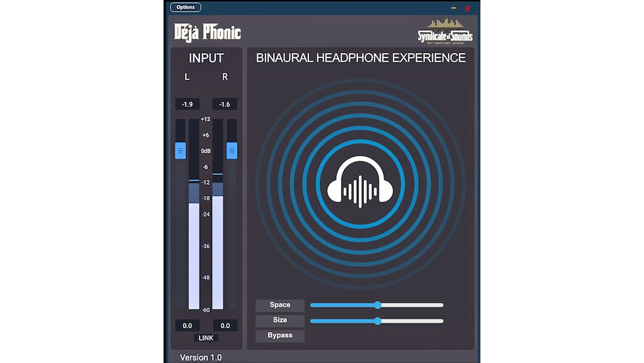The image size is (644, 363).
Task: Minimize the plugin window
Action: [453, 8]
